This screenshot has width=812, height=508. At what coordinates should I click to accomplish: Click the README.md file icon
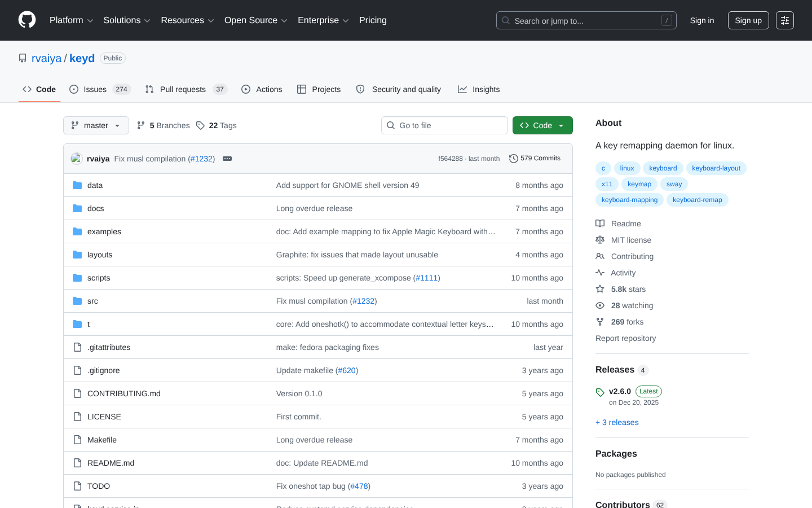click(x=77, y=463)
